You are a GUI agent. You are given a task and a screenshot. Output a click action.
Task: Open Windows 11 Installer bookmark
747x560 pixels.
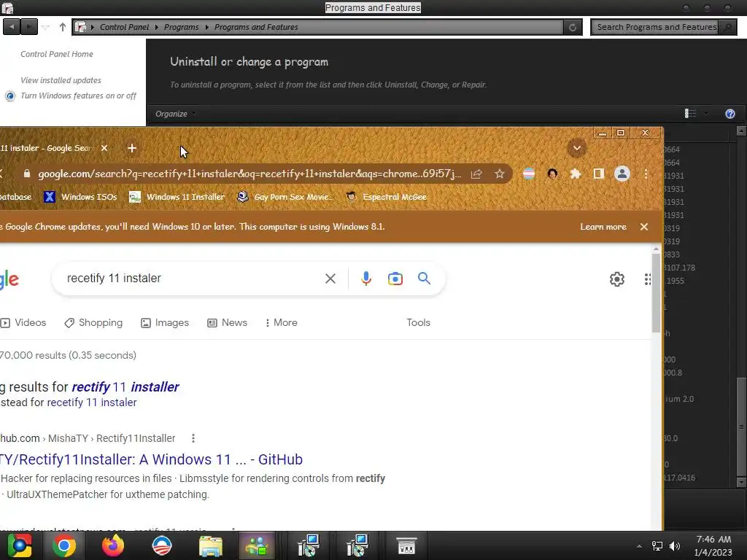click(x=177, y=197)
